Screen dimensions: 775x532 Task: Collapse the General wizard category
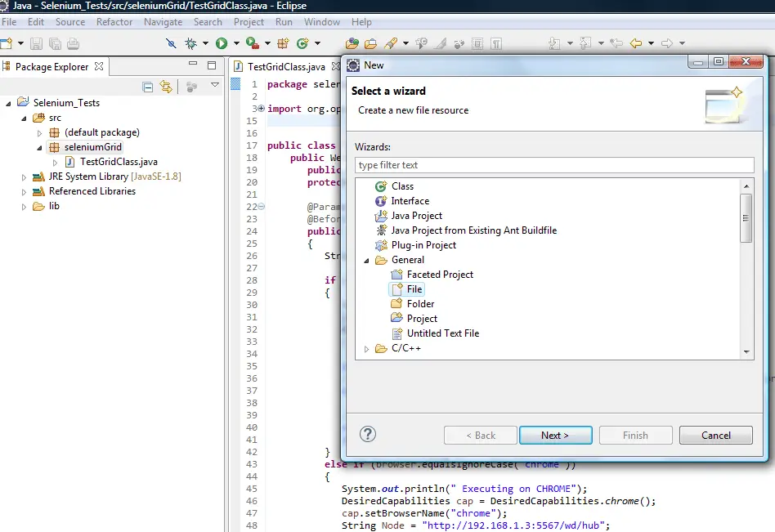pyautogui.click(x=366, y=261)
